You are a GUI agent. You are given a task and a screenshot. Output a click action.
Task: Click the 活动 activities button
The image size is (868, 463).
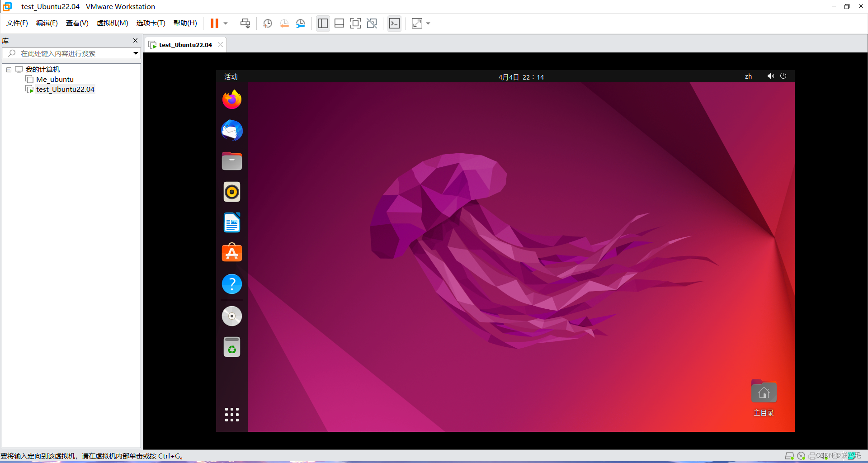click(231, 77)
